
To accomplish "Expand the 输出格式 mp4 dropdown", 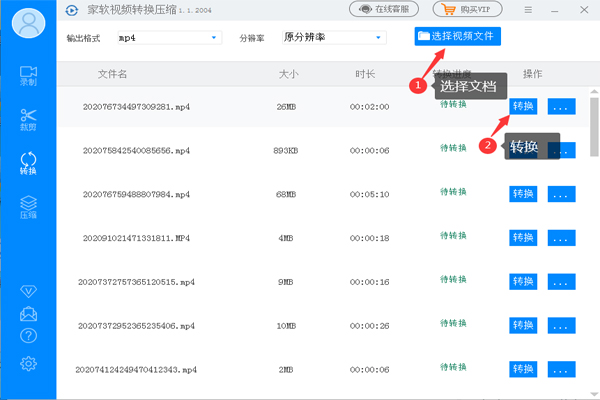I will pyautogui.click(x=164, y=38).
